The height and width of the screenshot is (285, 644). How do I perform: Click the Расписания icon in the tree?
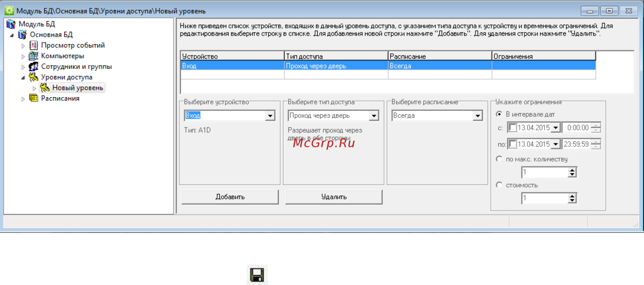coord(34,98)
